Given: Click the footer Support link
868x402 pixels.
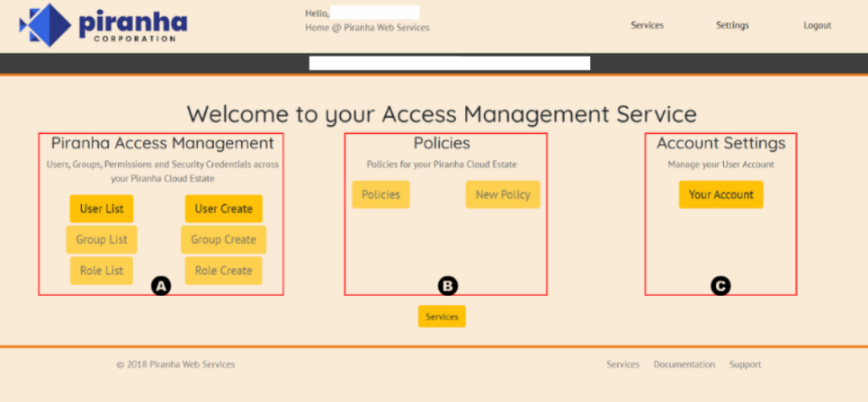Looking at the screenshot, I should (745, 364).
